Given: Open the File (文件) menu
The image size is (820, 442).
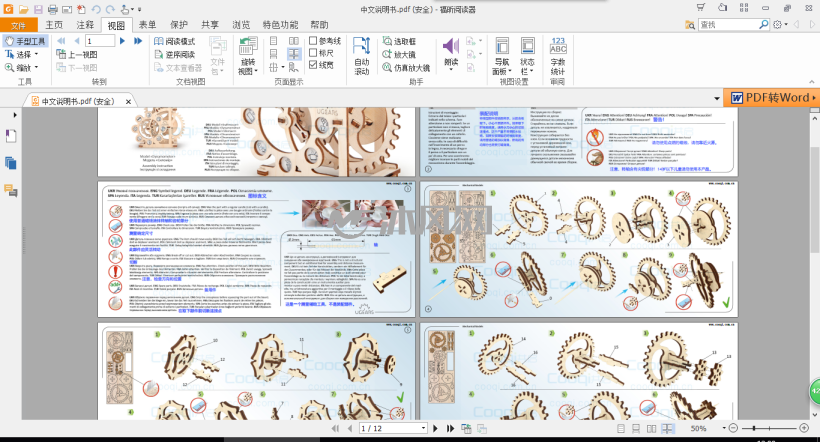Looking at the screenshot, I should [19, 25].
